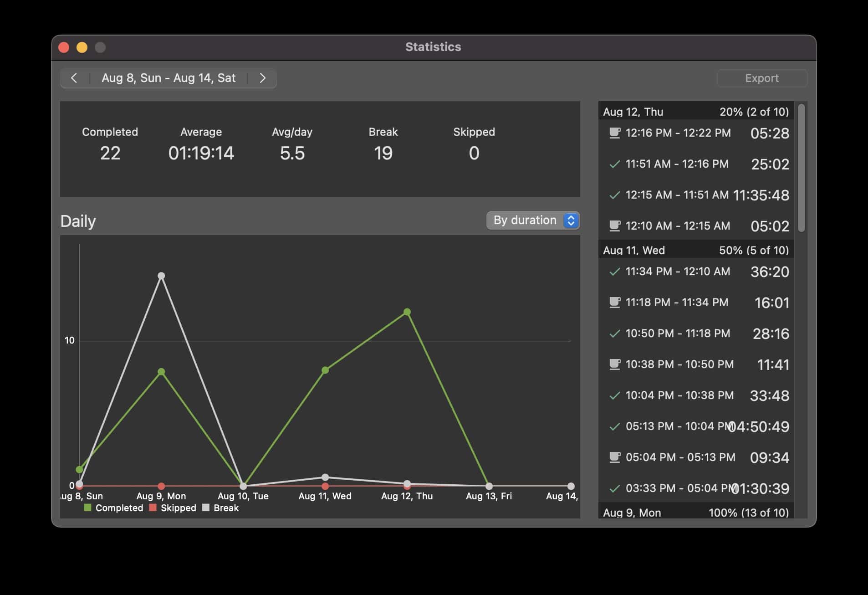Click the red Skipped legend swatch
Viewport: 868px width, 595px height.
(x=153, y=508)
